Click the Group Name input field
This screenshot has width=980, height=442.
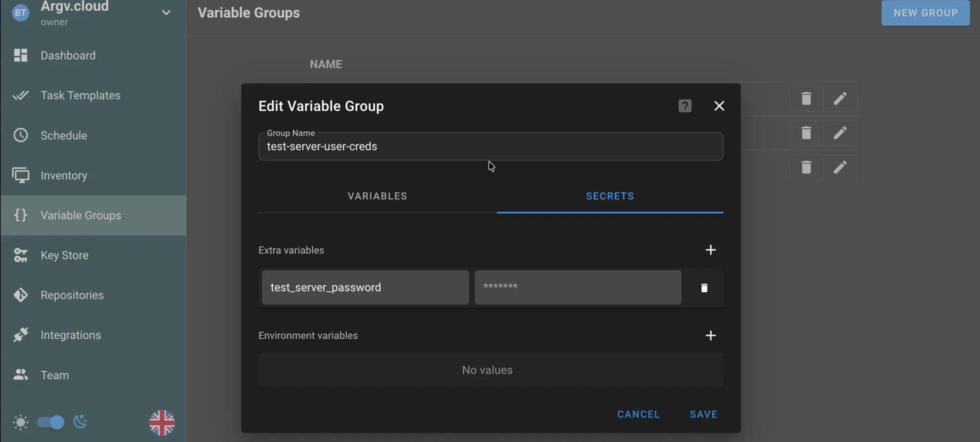pyautogui.click(x=491, y=147)
